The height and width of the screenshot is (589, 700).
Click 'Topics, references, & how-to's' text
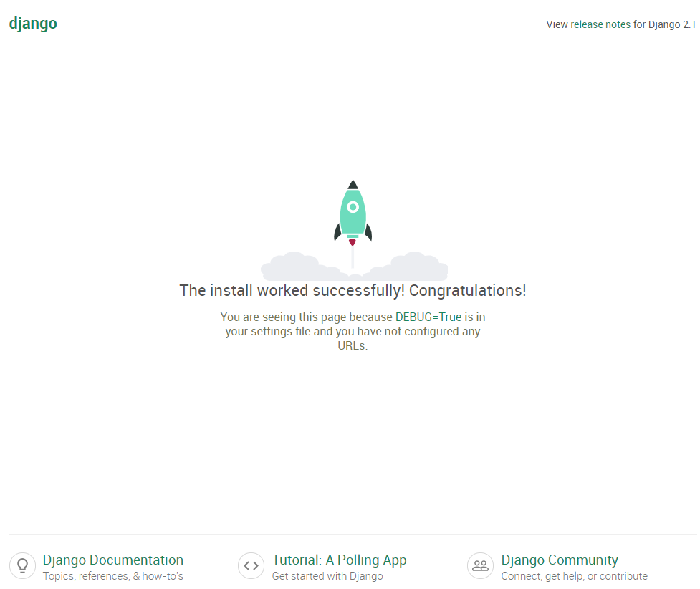(113, 576)
